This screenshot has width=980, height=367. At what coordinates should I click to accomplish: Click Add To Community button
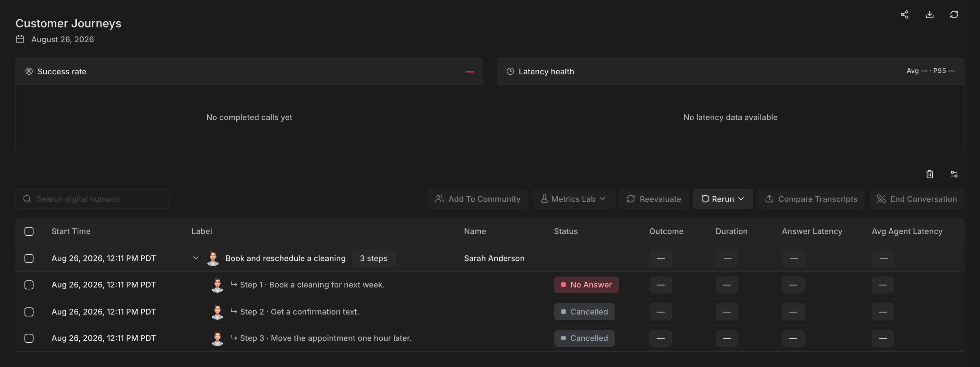478,199
